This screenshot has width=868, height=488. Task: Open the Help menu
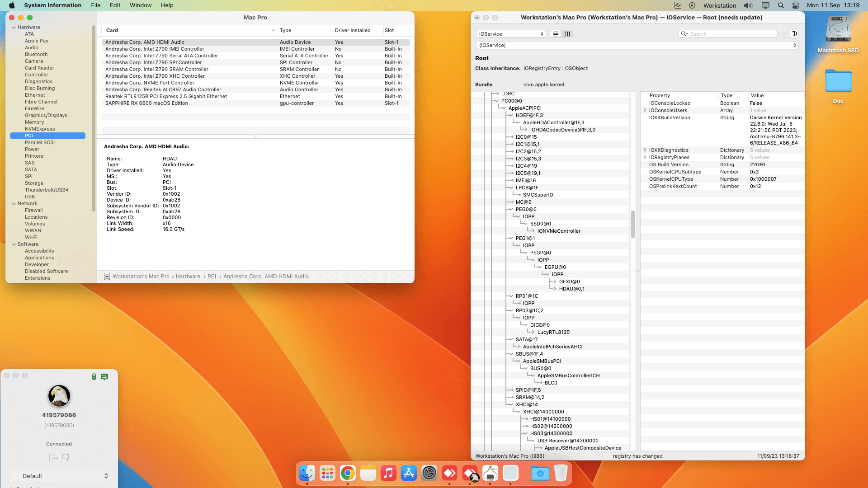[x=167, y=5]
